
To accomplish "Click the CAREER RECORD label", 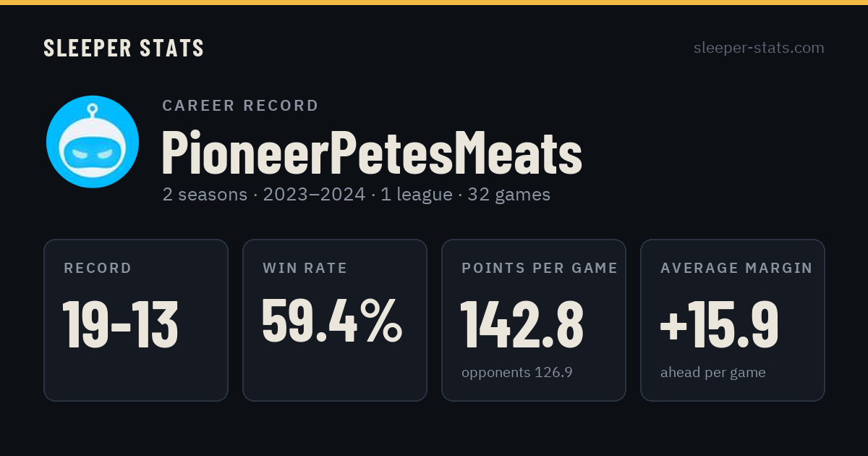I will click(240, 106).
